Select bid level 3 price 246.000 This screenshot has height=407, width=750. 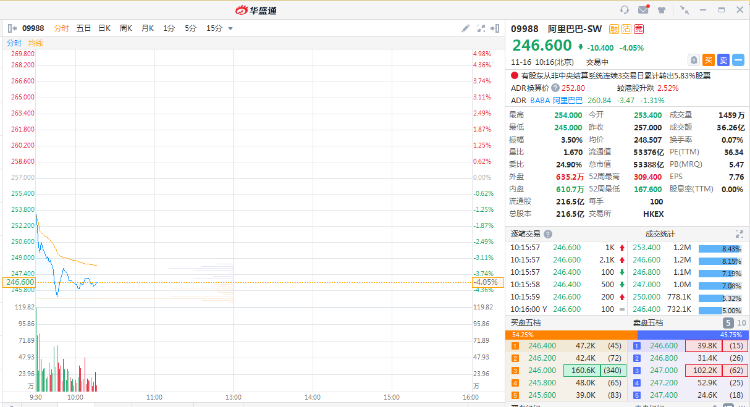[542, 371]
